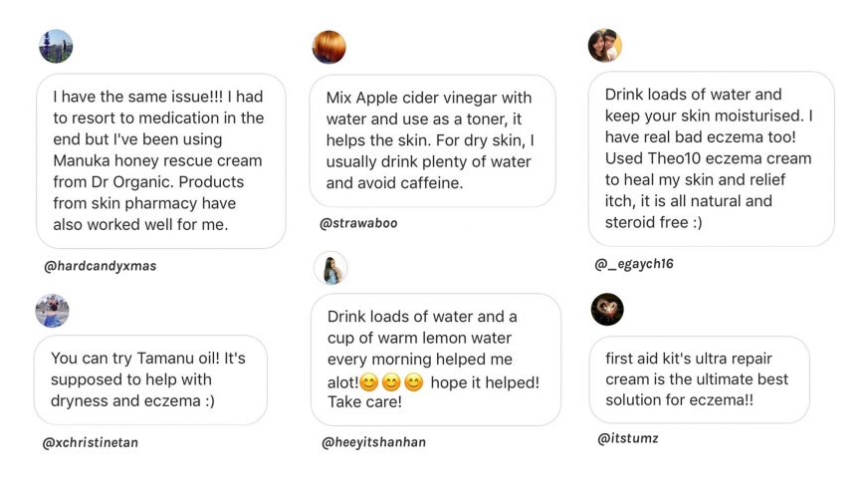The height and width of the screenshot is (494, 868).
Task: Select the warm lemon water reply
Action: click(x=436, y=360)
